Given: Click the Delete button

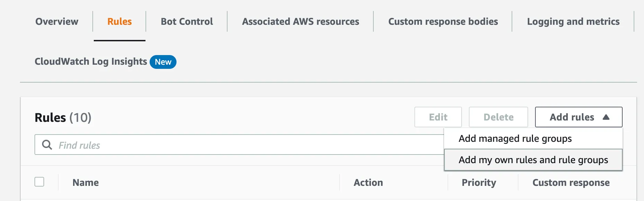Looking at the screenshot, I should 498,117.
